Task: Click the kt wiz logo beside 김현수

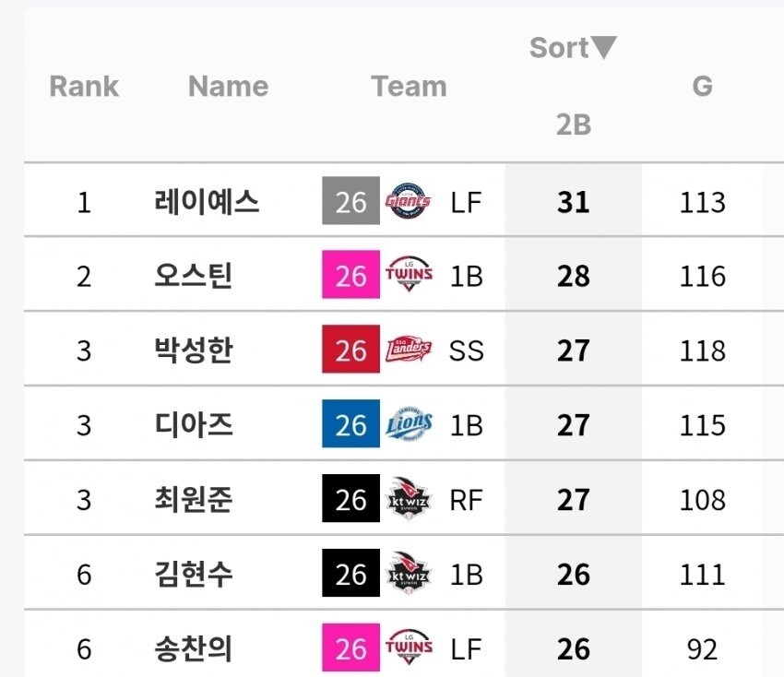Action: coord(409,573)
